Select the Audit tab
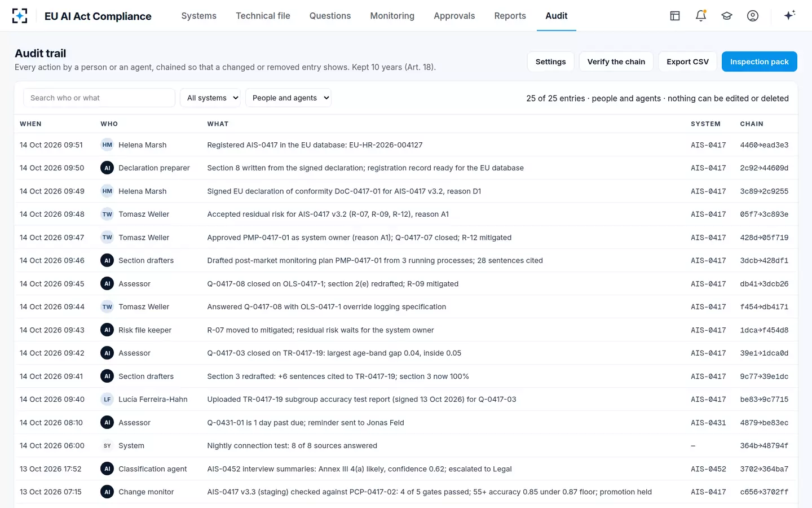The height and width of the screenshot is (508, 812). 557,16
